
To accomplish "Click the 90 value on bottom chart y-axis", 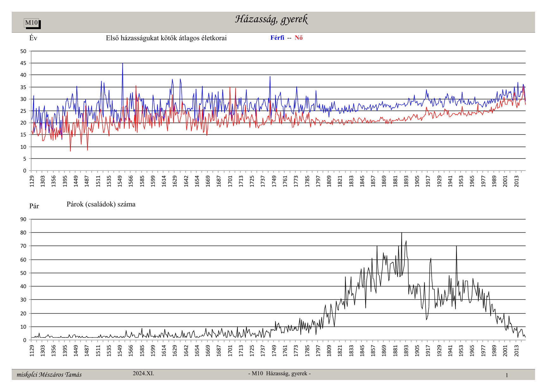I will (x=23, y=219).
